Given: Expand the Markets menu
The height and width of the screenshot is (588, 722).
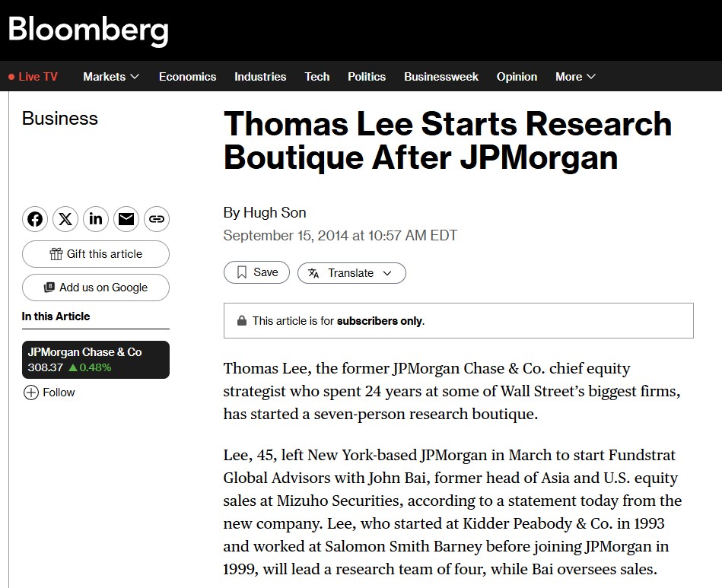Looking at the screenshot, I should tap(111, 77).
